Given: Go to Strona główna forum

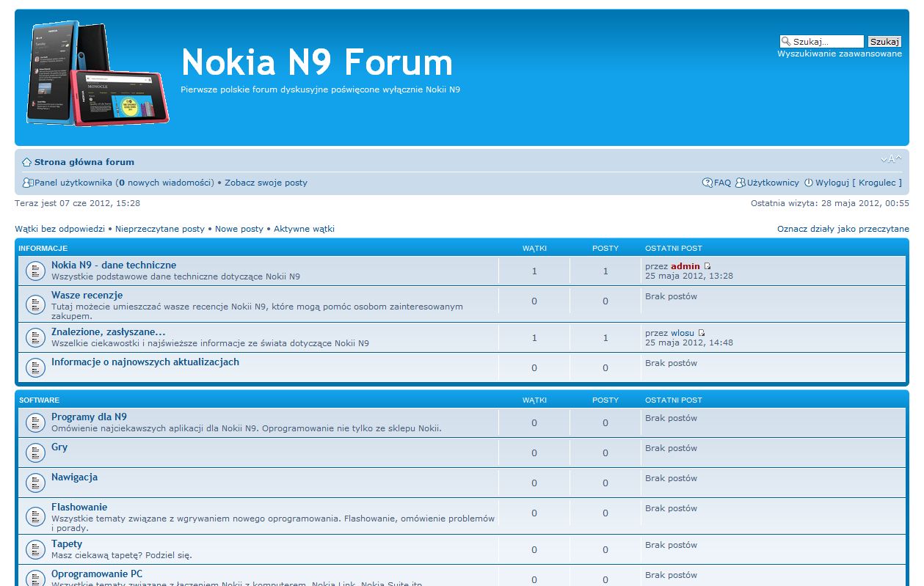Looking at the screenshot, I should click(84, 162).
